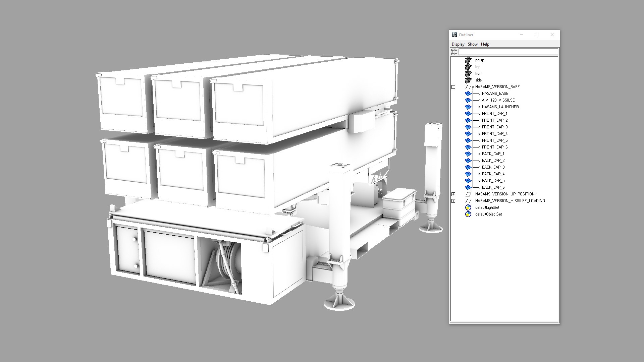Screen dimensions: 644x362
Task: Click the side camera icon
Action: pyautogui.click(x=468, y=80)
